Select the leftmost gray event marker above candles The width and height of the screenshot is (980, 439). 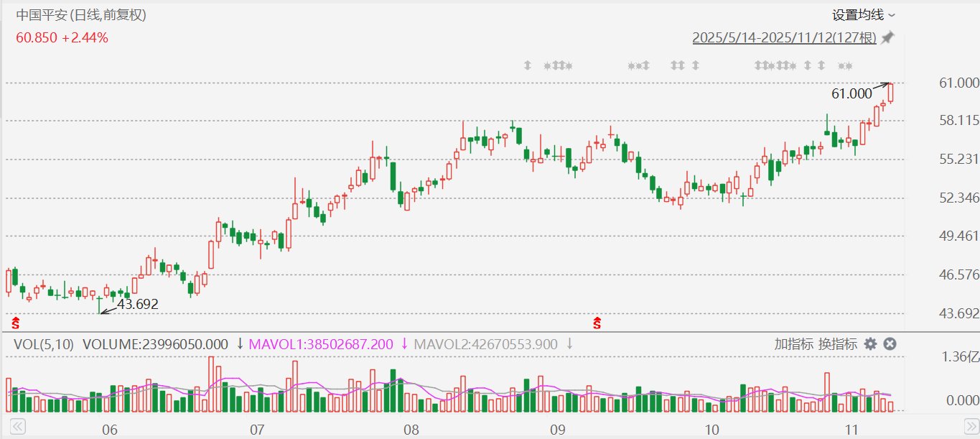(528, 66)
